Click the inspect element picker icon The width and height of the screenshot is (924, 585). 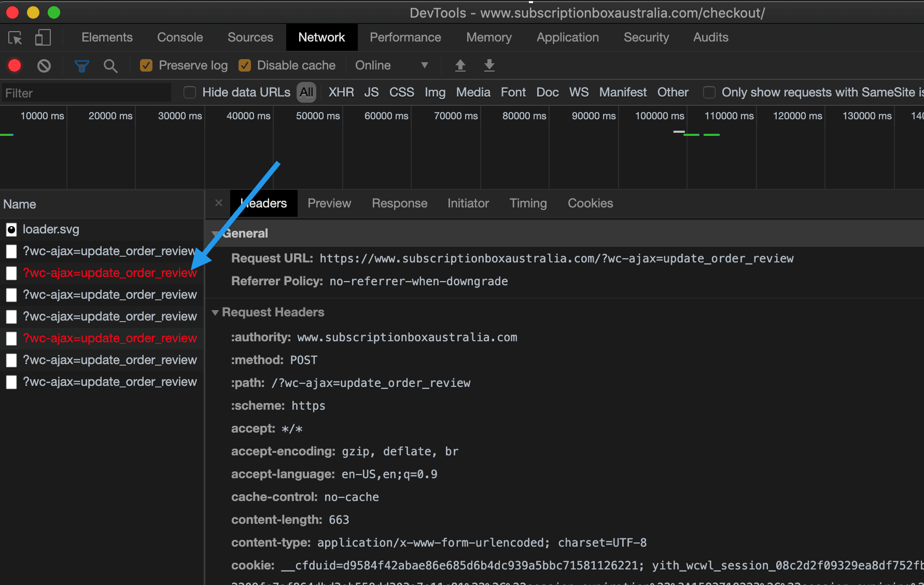[15, 38]
